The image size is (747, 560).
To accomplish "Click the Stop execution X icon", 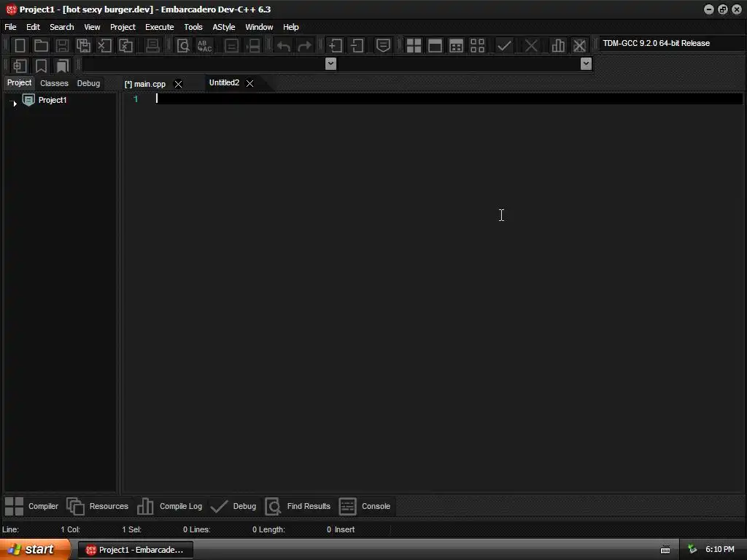I will point(531,46).
